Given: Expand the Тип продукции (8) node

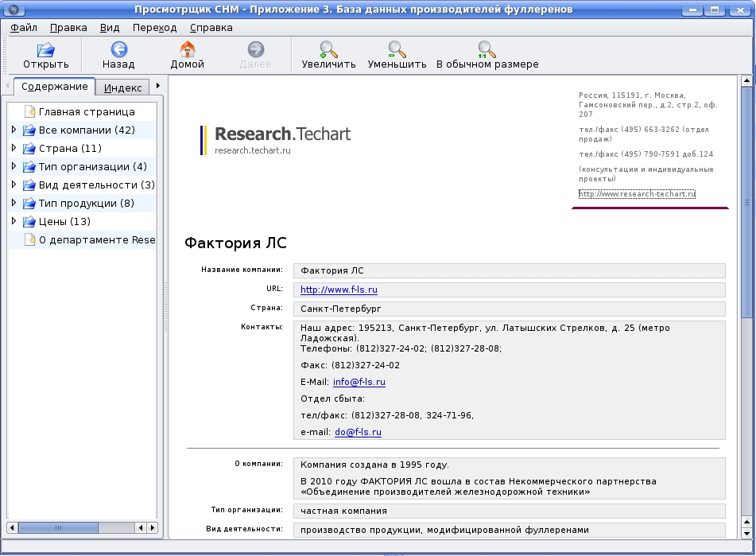Looking at the screenshot, I should 14,203.
